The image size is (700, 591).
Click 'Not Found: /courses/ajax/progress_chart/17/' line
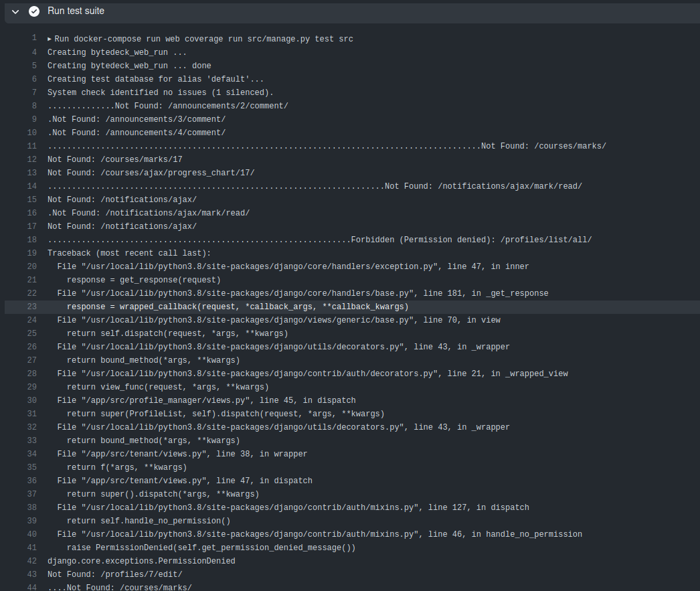(151, 173)
